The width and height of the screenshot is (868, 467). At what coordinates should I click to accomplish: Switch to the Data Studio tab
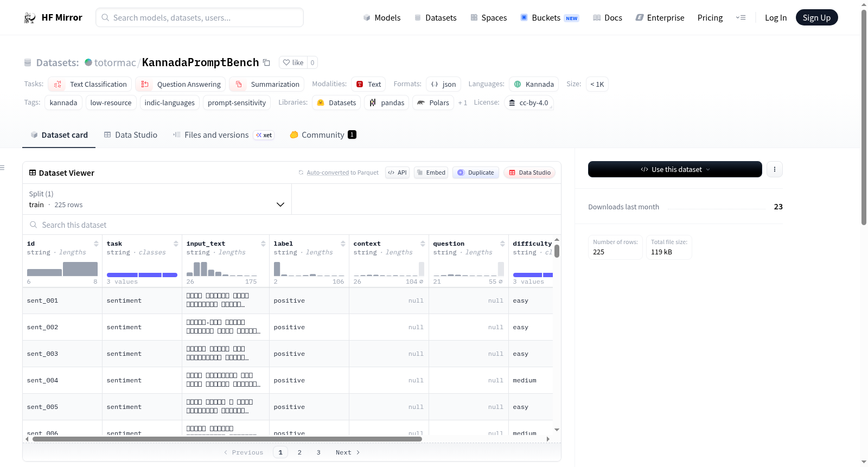(x=131, y=135)
